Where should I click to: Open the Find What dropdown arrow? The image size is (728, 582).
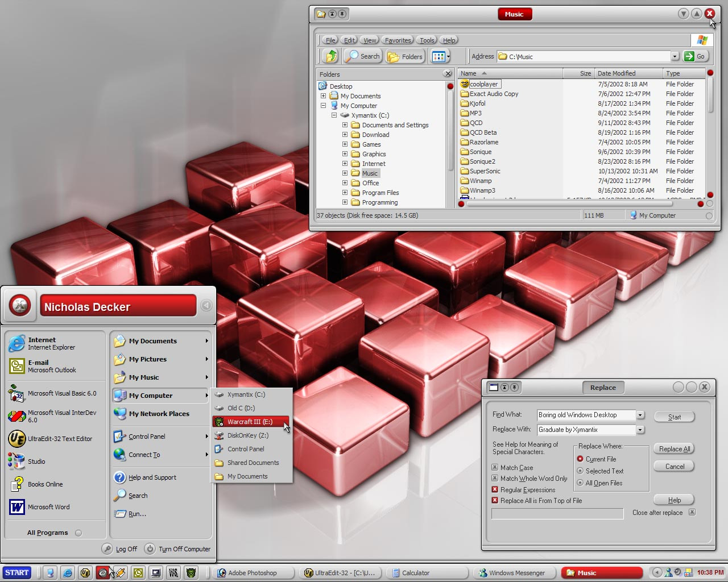(640, 415)
